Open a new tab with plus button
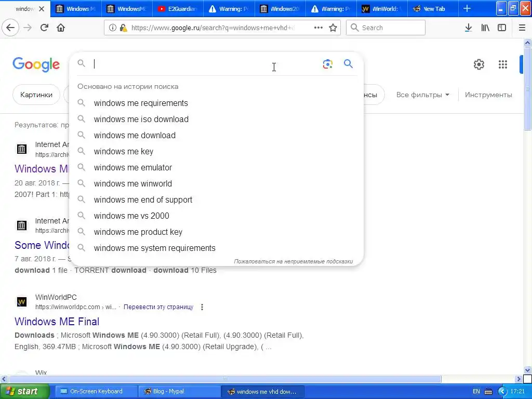The height and width of the screenshot is (399, 532). [x=467, y=8]
